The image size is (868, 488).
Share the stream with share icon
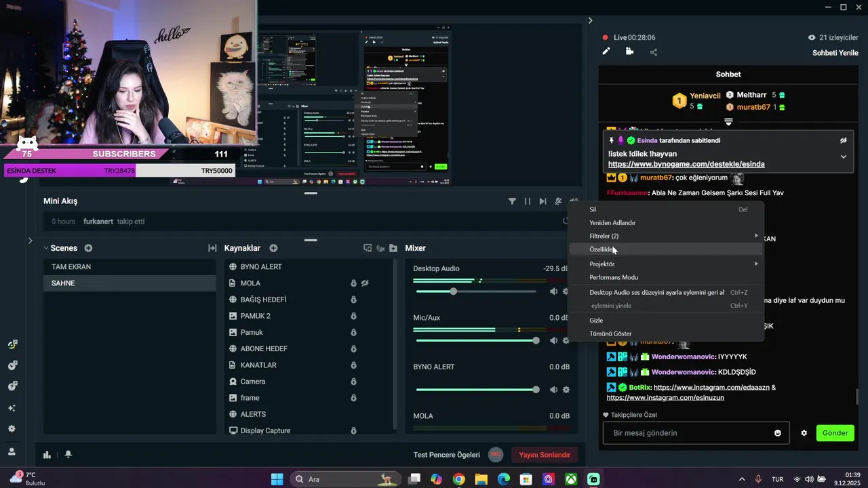click(x=654, y=52)
